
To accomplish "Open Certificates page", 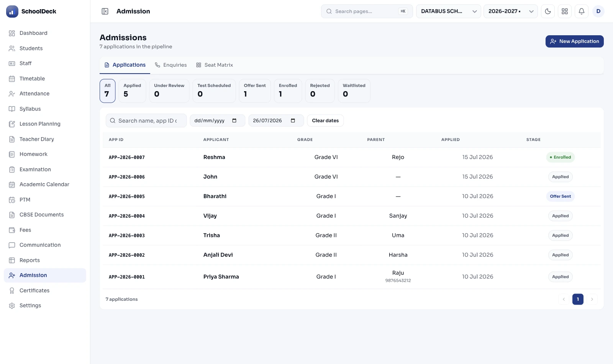I will [x=45, y=290].
